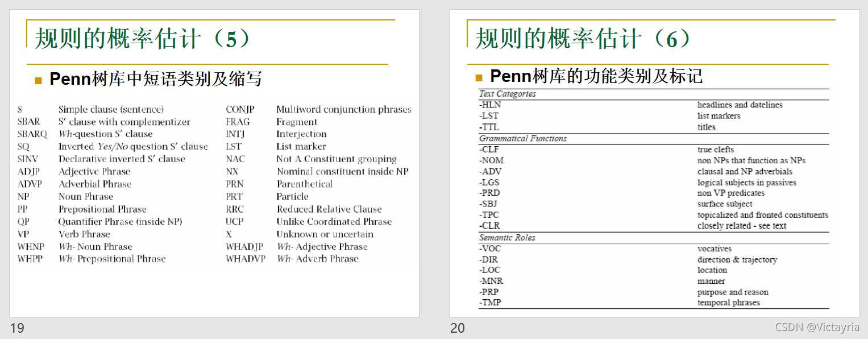Click 'Wh- Adverb Phrase' description

(x=317, y=259)
